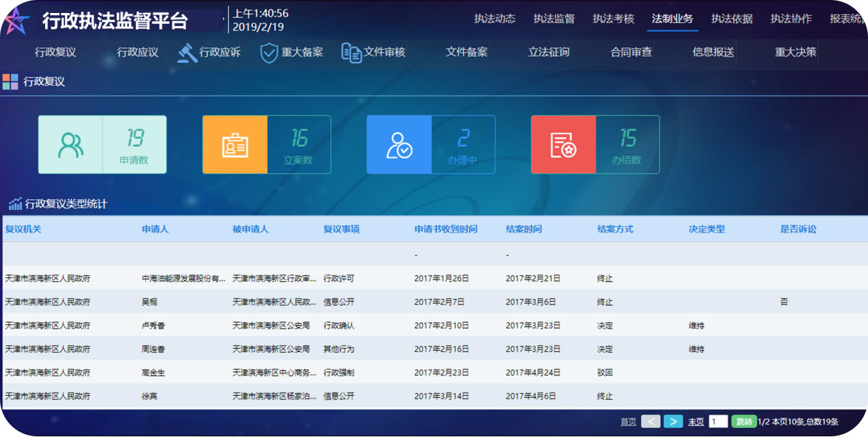Click the red document icon on 办结数 card
This screenshot has width=868, height=437.
tap(564, 144)
